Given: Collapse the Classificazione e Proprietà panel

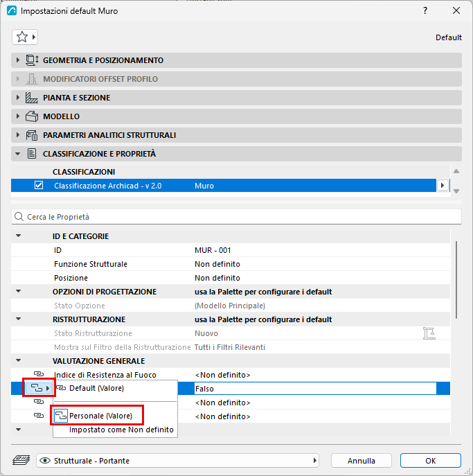Looking at the screenshot, I should (x=17, y=154).
